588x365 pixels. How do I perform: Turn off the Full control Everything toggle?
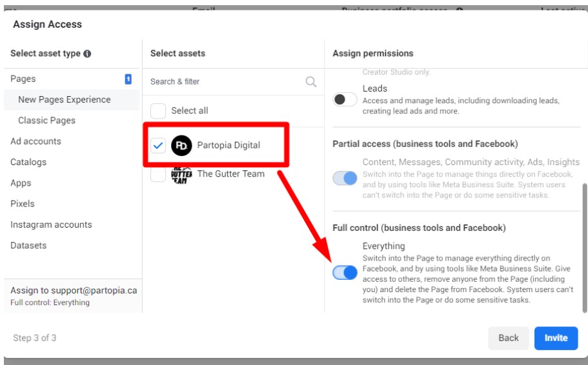(x=345, y=272)
